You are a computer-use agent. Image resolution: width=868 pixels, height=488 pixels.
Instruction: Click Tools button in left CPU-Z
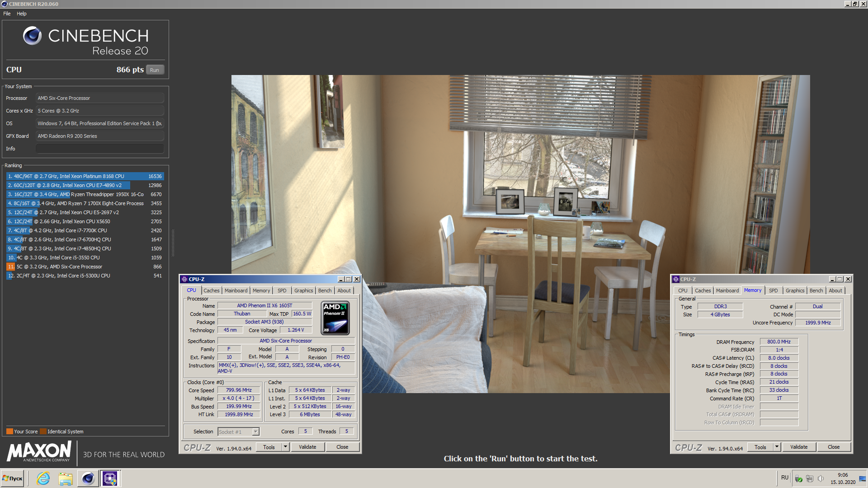click(x=269, y=447)
